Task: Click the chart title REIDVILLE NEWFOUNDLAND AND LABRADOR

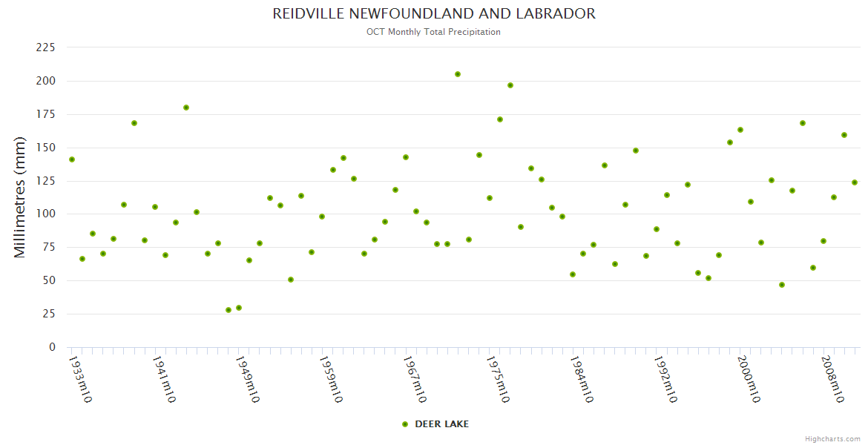Action: point(434,14)
